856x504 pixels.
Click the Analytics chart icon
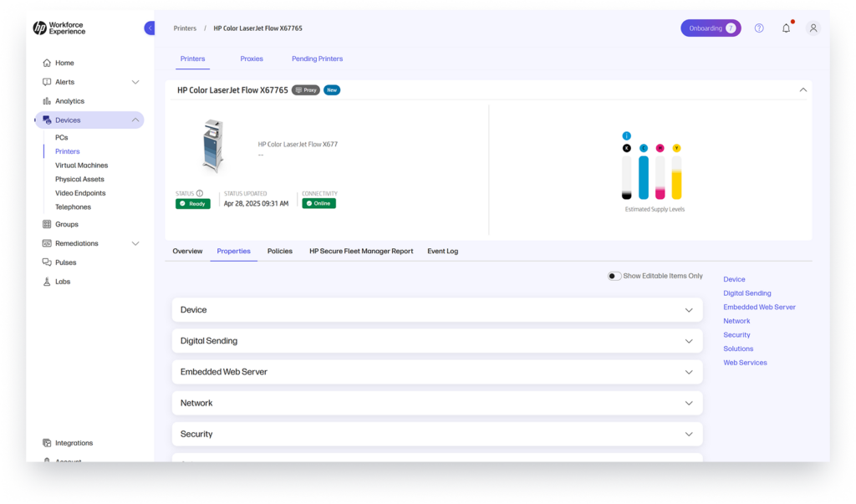click(47, 101)
